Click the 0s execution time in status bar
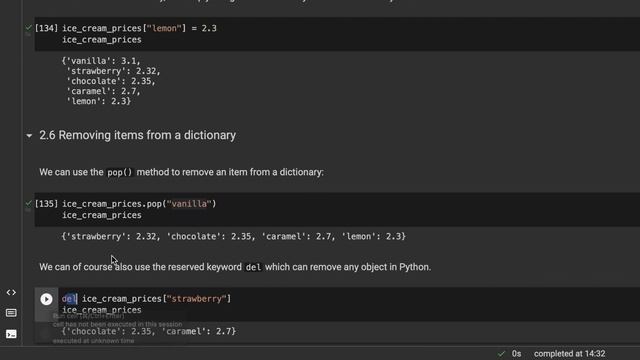Image resolution: width=640 pixels, height=360 pixels. click(x=516, y=354)
